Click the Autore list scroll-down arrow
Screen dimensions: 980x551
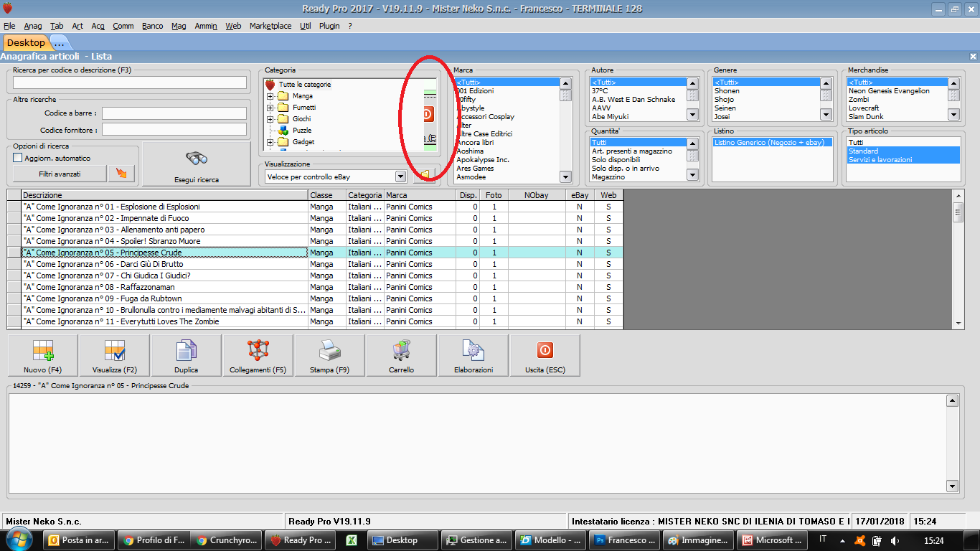point(692,114)
